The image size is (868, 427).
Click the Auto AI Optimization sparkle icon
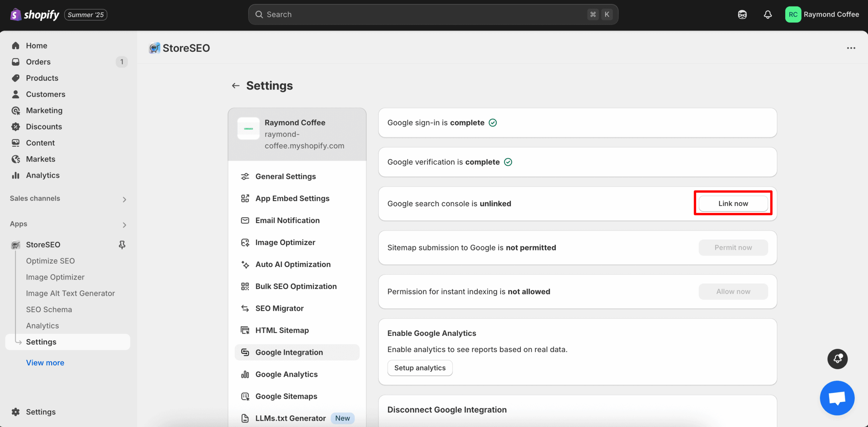coord(245,265)
